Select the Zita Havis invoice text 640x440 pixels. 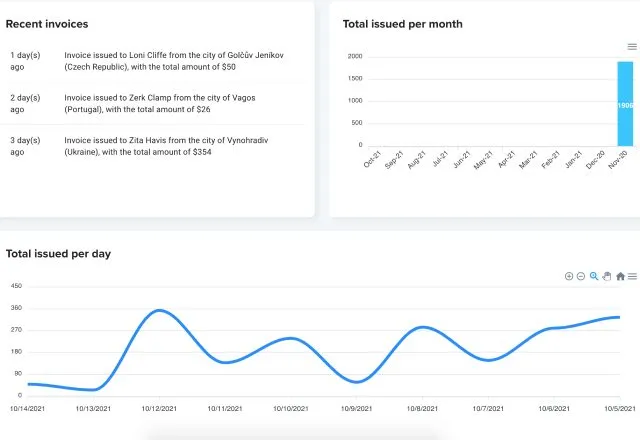pyautogui.click(x=166, y=146)
